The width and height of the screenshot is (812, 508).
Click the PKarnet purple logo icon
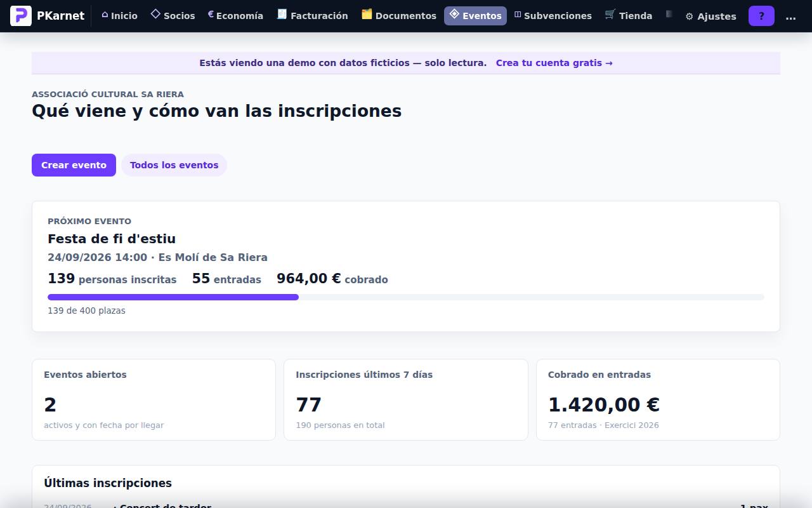click(x=21, y=16)
